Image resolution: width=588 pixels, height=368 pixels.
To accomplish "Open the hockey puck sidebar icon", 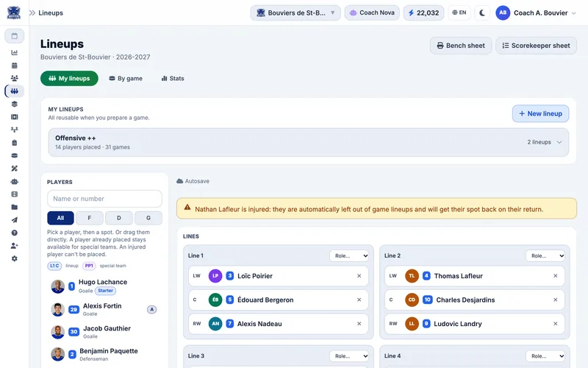I will tap(14, 155).
